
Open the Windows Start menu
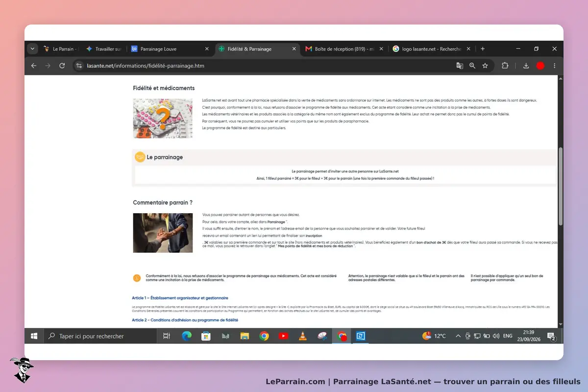[x=34, y=336]
